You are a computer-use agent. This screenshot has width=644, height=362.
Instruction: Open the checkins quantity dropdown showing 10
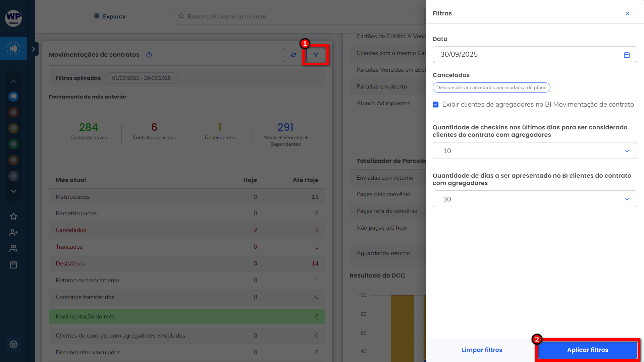(535, 151)
